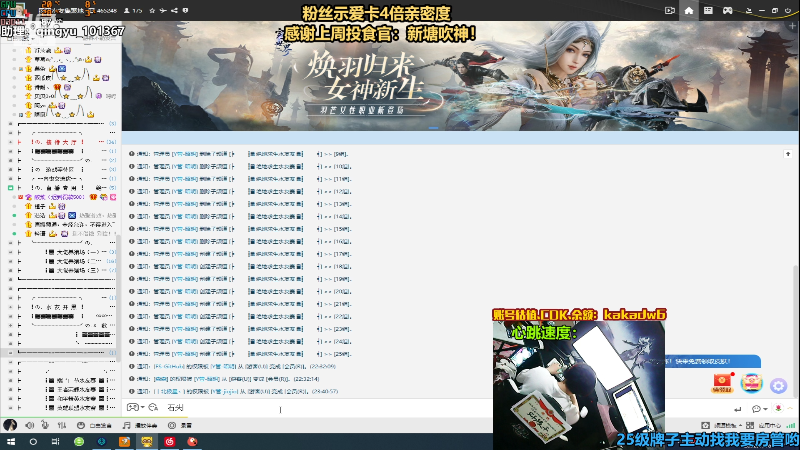Open the game center gamepad icon
This screenshot has height=450, width=800.
tap(728, 10)
